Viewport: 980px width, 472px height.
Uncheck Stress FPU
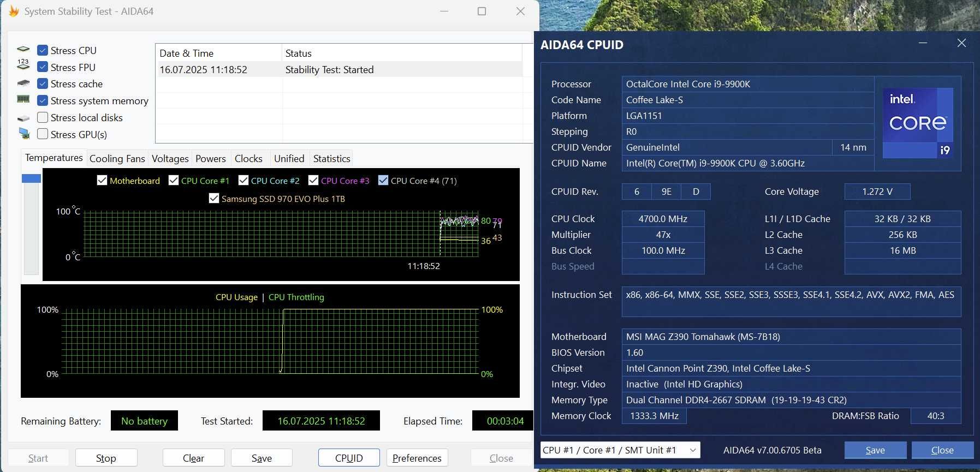[43, 67]
